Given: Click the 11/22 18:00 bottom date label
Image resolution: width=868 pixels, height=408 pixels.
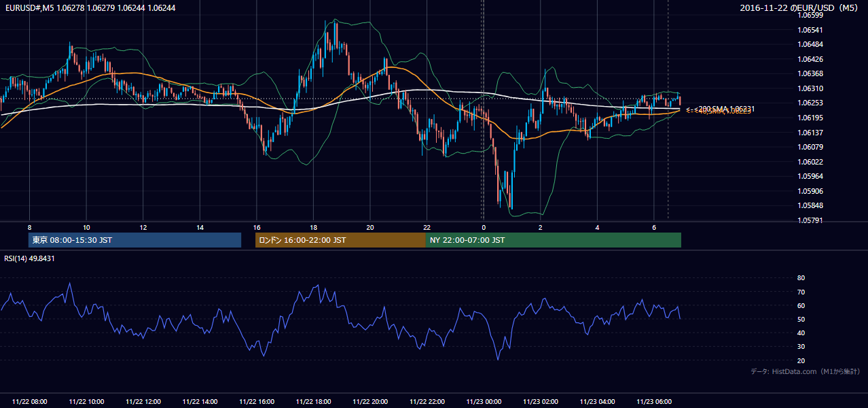Looking at the screenshot, I should [313, 402].
